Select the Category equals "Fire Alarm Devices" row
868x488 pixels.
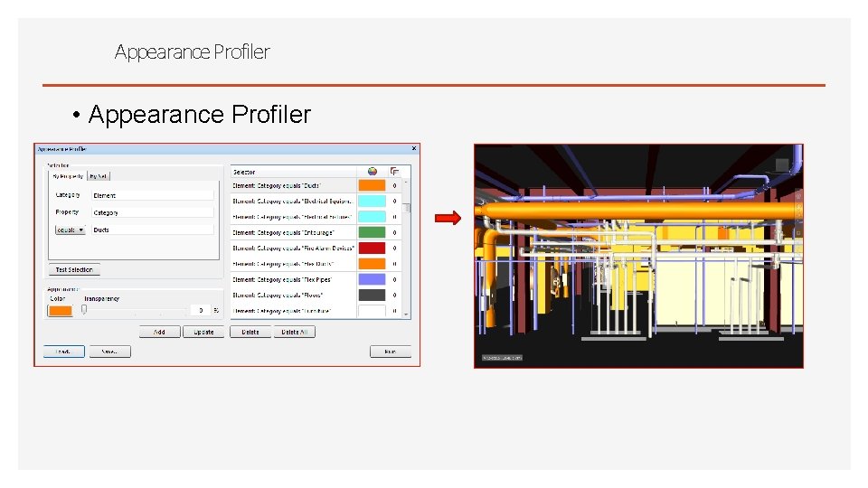tap(316, 248)
